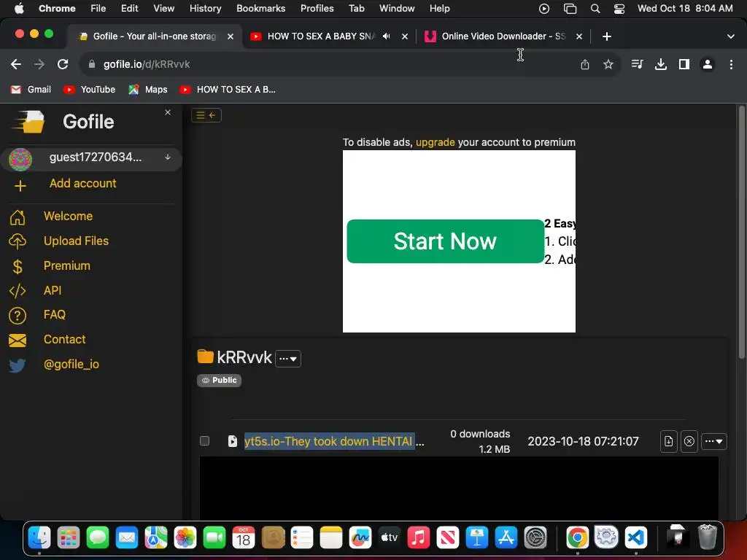Screen dimensions: 747x560
Task: Open the Bookmarks menu
Action: (260, 9)
